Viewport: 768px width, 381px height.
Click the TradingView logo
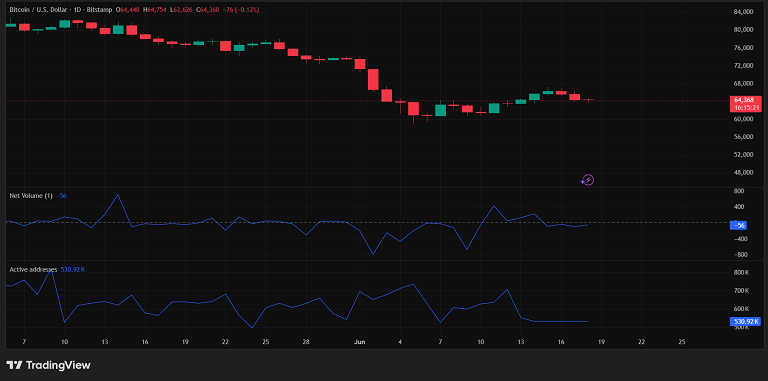(48, 365)
